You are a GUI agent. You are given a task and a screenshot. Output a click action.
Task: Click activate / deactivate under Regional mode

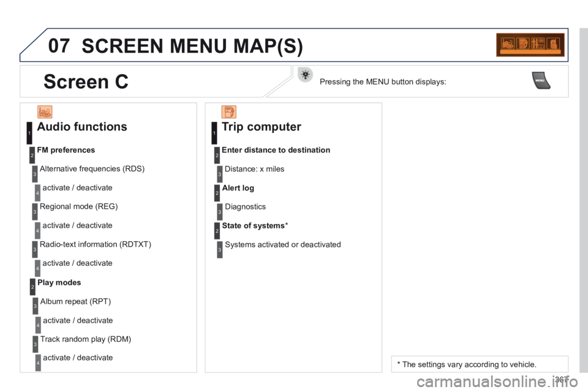coord(77,225)
